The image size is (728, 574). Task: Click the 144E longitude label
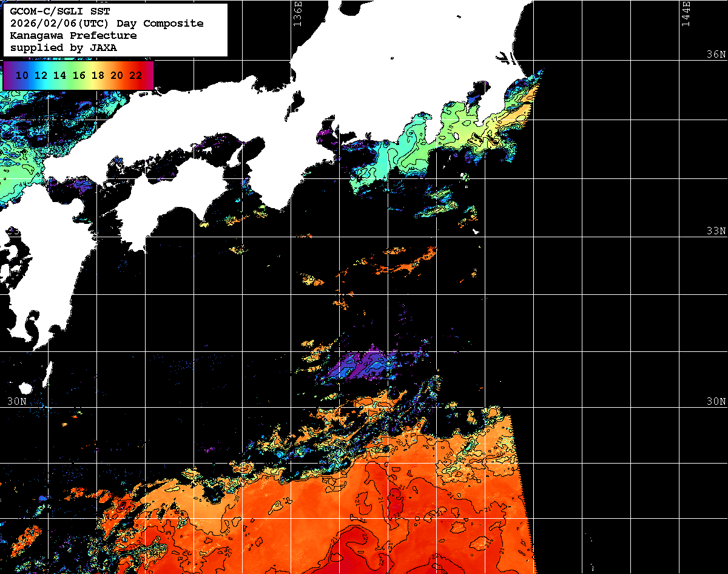coord(686,13)
